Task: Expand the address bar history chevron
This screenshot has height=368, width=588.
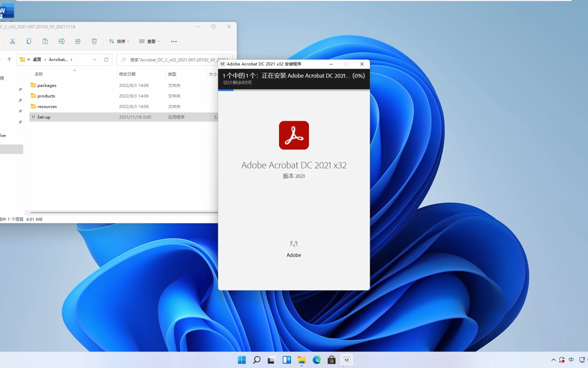Action: 95,60
